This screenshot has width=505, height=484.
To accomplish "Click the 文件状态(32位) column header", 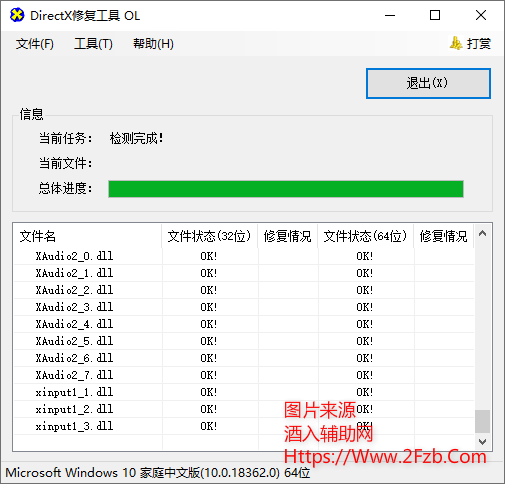I will [x=209, y=236].
